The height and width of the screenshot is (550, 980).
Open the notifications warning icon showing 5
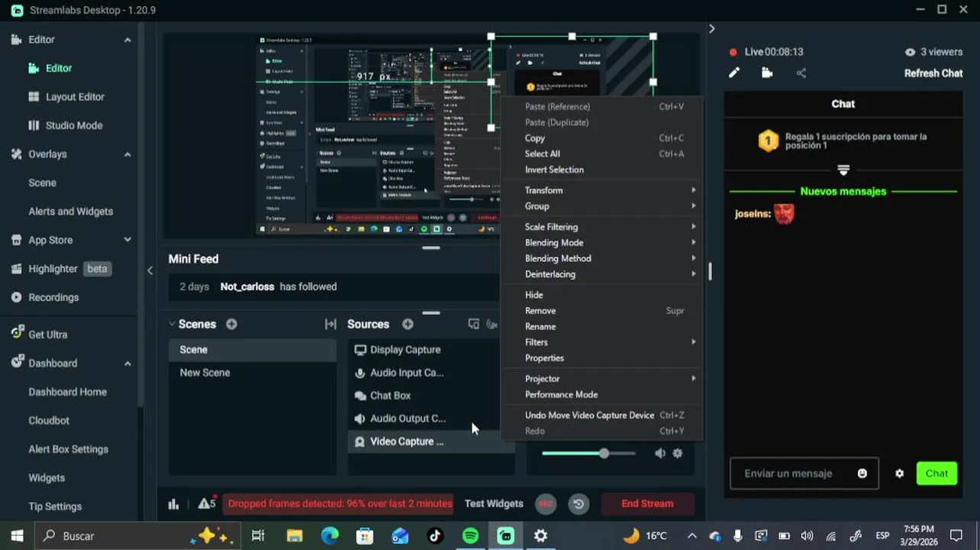click(207, 503)
